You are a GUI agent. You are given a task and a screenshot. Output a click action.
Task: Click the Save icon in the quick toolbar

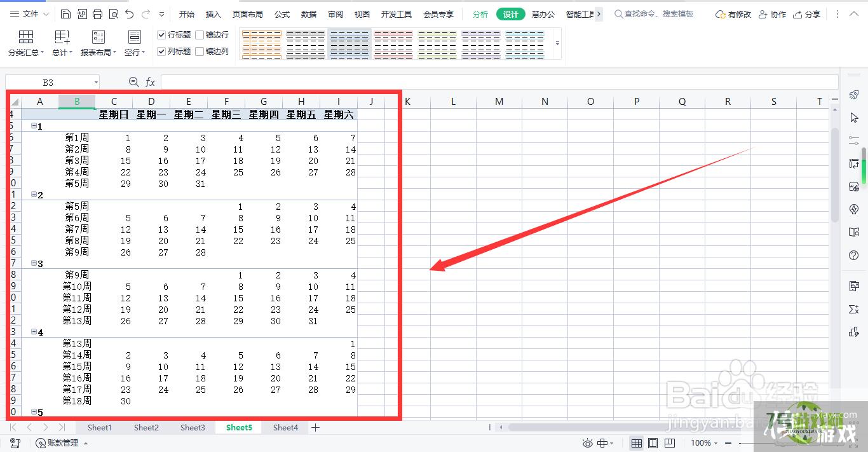(x=66, y=14)
